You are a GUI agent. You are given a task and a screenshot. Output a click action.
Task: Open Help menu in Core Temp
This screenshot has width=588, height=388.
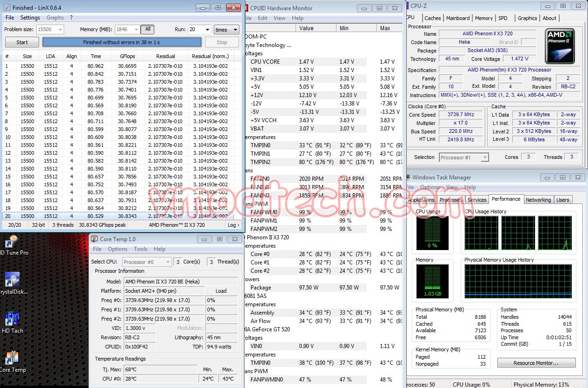159,249
